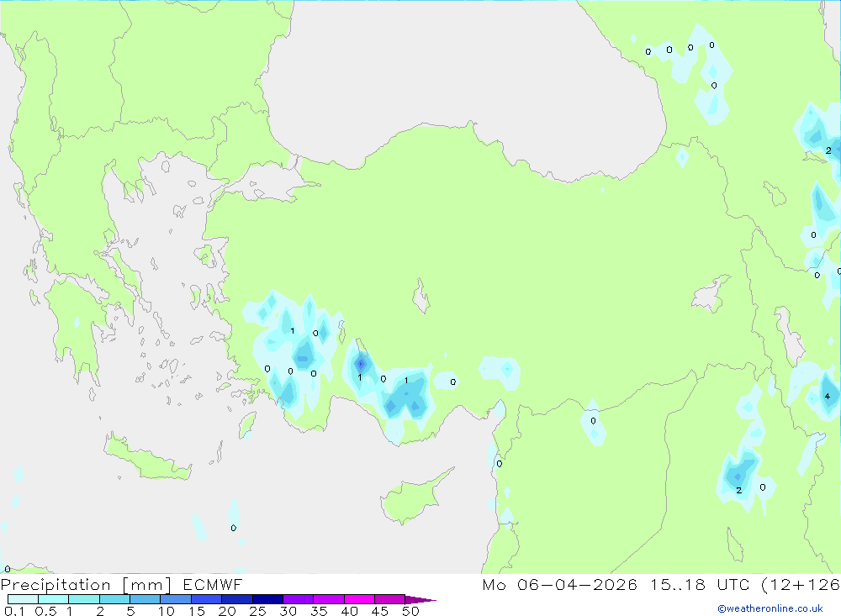Click the 1–2 mm legend color swatch
This screenshot has width=841, height=616.
pyautogui.click(x=84, y=599)
